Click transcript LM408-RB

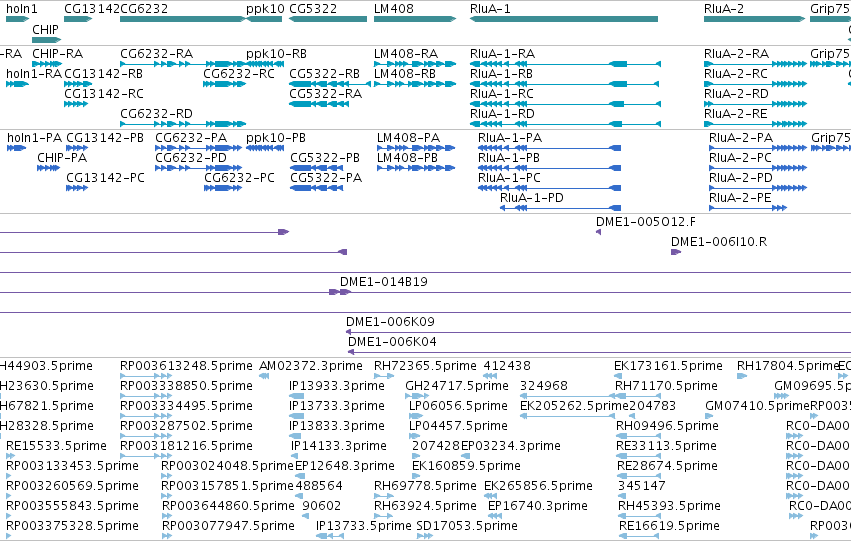tap(415, 84)
